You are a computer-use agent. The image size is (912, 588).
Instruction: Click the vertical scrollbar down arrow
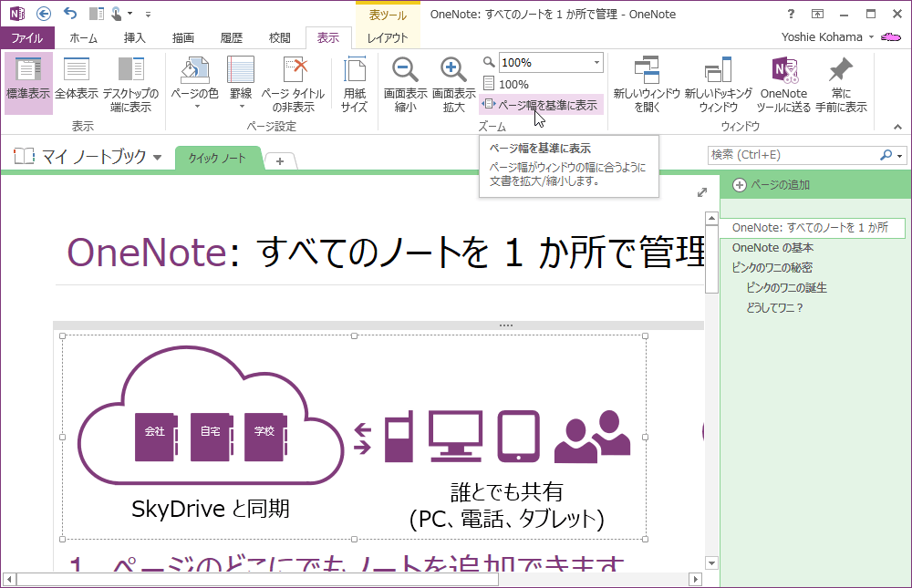pyautogui.click(x=711, y=562)
